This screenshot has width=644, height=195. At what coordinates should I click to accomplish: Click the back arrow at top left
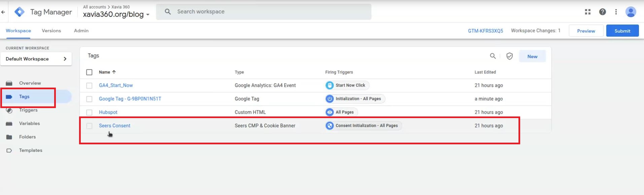[3, 12]
